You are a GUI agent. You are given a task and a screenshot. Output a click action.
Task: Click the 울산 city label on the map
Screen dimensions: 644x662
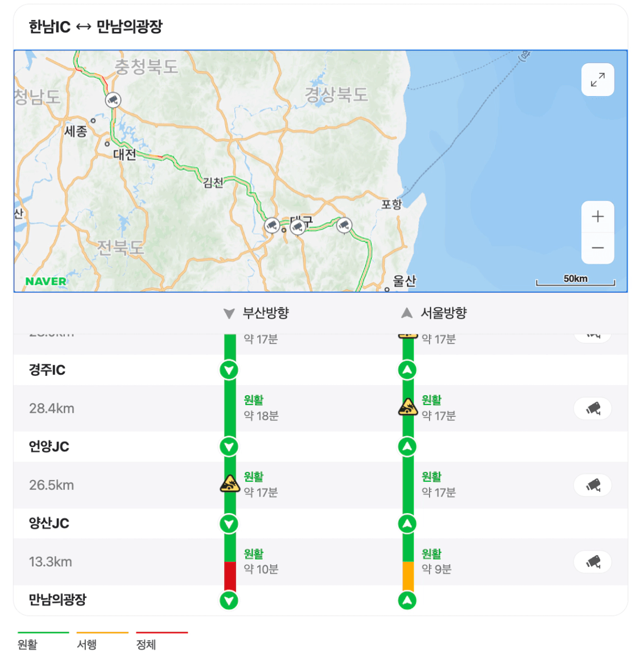[404, 281]
